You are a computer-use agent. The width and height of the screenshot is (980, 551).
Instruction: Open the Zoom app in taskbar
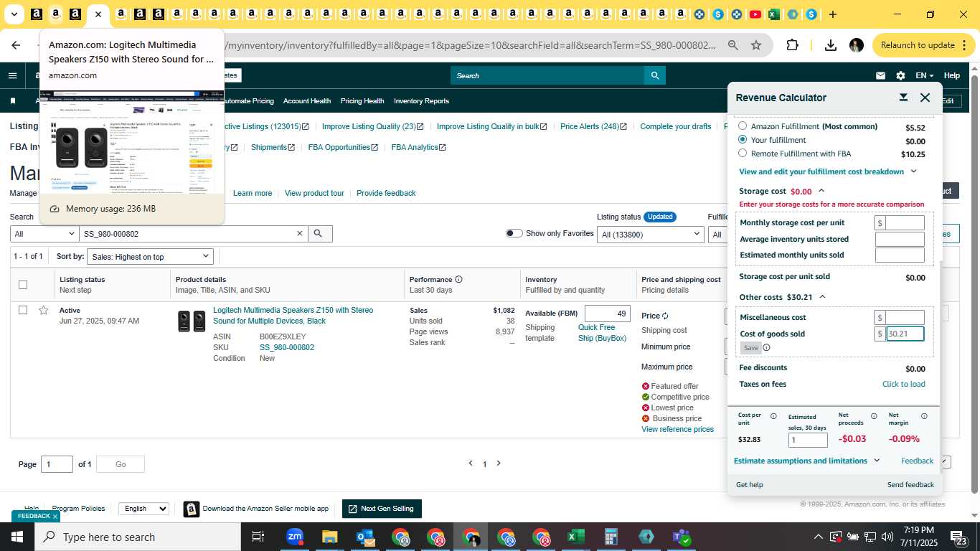point(294,537)
